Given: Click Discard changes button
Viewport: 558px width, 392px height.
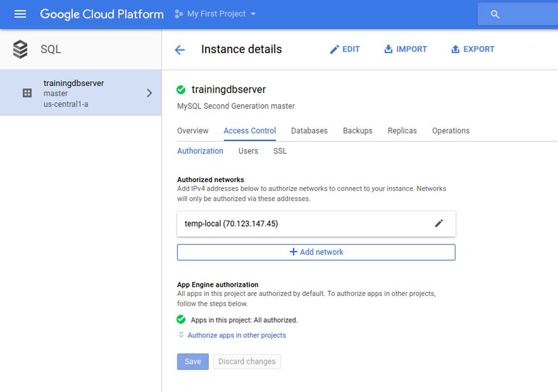Looking at the screenshot, I should coord(247,362).
